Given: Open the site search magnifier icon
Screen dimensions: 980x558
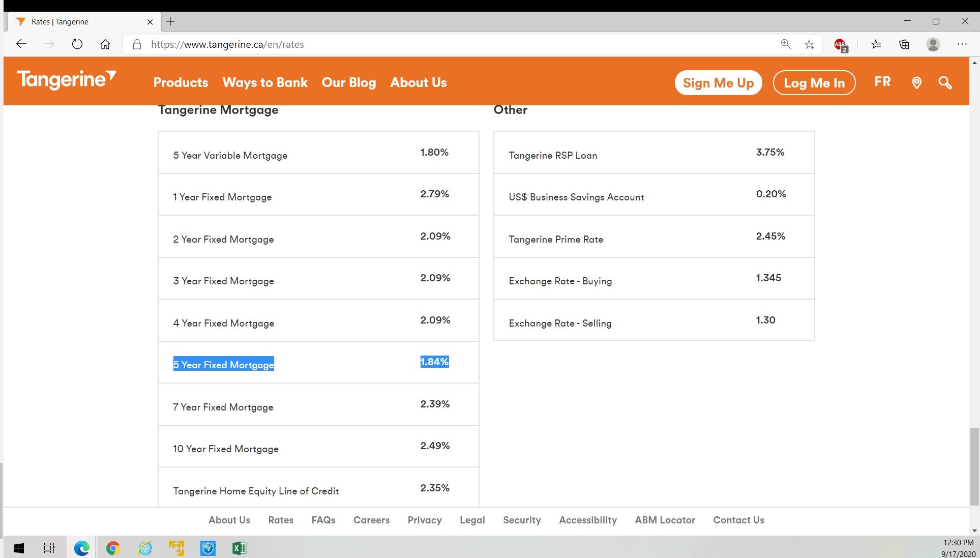Looking at the screenshot, I should pyautogui.click(x=945, y=82).
